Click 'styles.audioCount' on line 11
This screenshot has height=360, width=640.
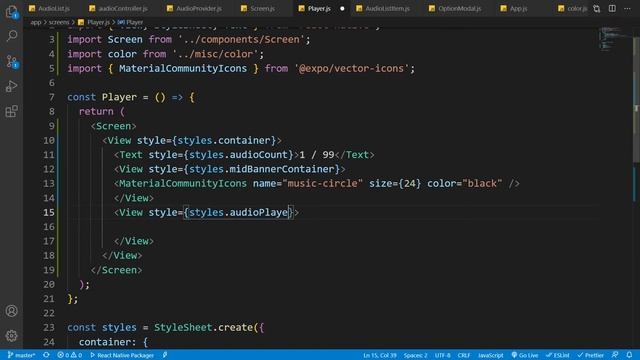pos(238,155)
